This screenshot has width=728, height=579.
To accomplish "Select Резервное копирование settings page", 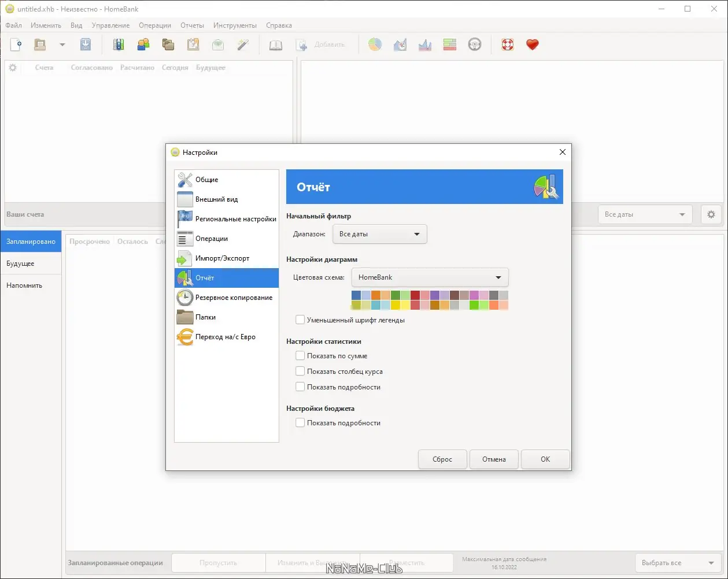I will (x=227, y=298).
